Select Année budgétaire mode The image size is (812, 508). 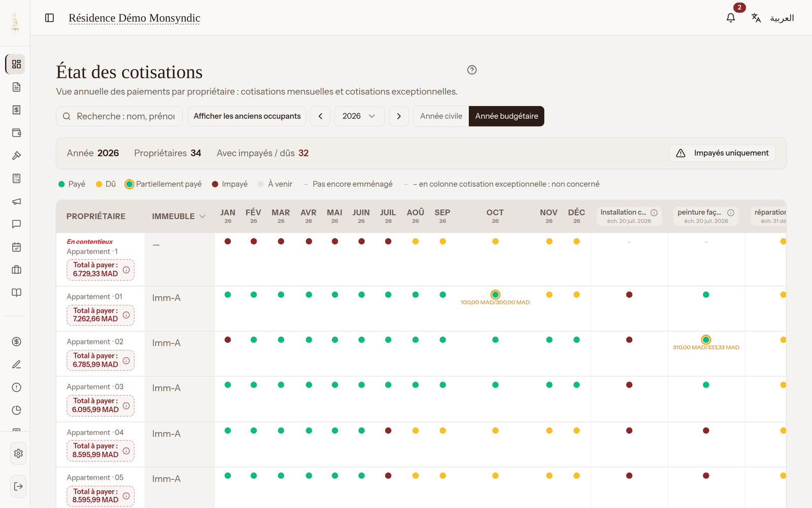click(x=506, y=116)
